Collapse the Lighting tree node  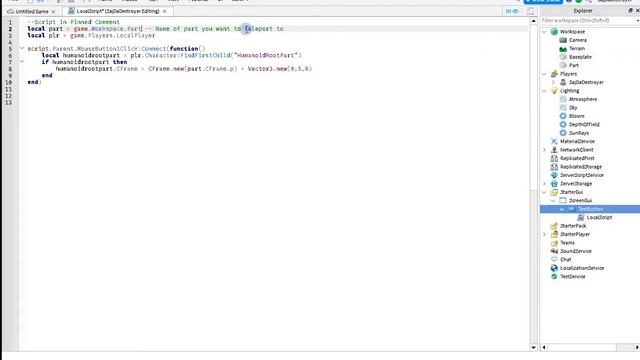(544, 91)
